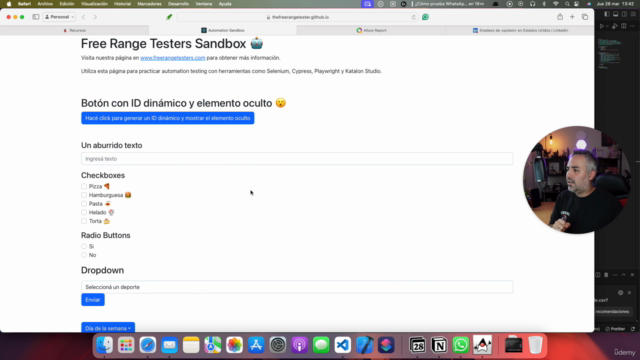Open Xcode from the Dock
The height and width of the screenshot is (360, 640).
[x=364, y=345]
